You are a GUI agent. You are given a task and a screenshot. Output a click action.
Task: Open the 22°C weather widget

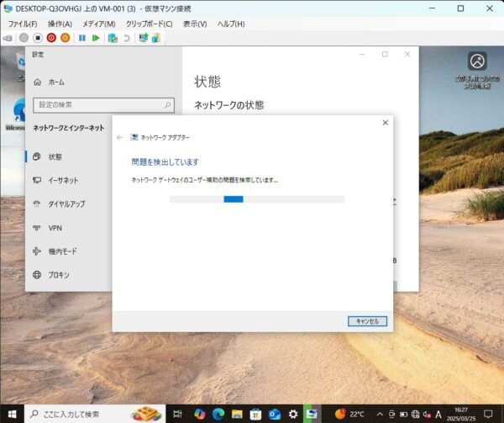coord(349,414)
